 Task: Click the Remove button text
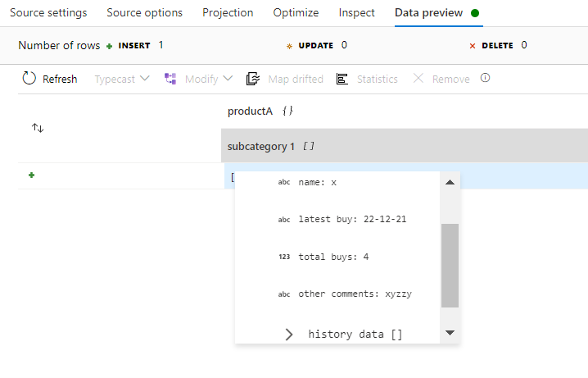tap(450, 79)
